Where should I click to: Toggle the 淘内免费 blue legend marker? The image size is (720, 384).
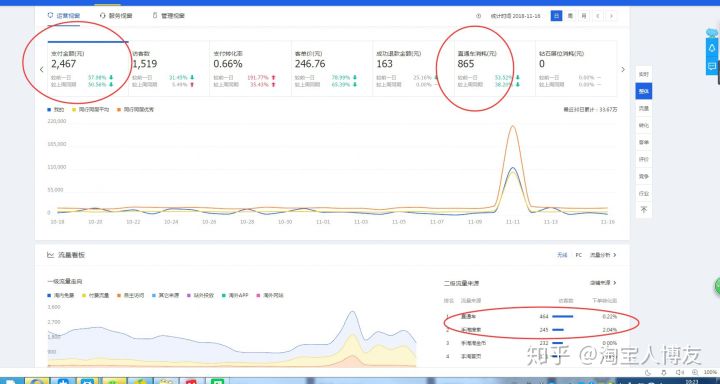pyautogui.click(x=62, y=295)
